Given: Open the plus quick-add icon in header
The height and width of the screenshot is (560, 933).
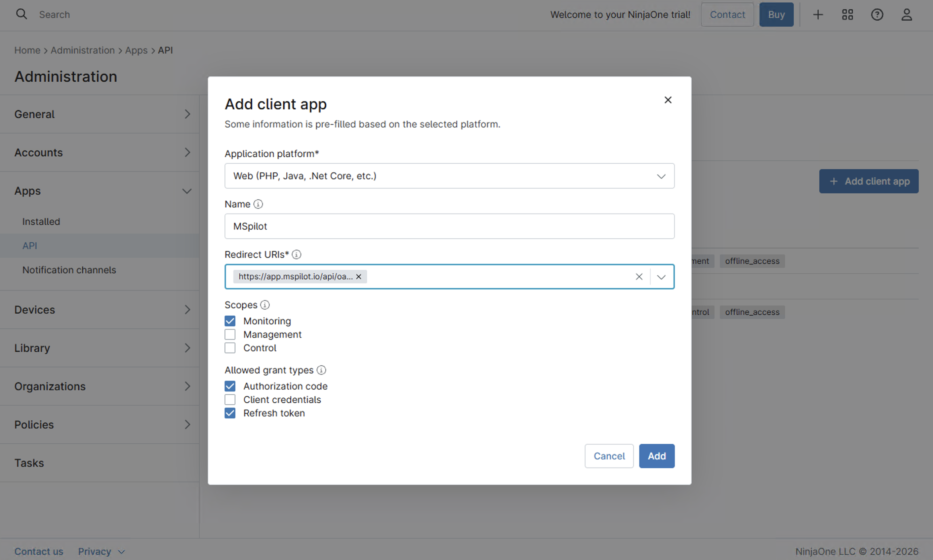Looking at the screenshot, I should tap(818, 15).
